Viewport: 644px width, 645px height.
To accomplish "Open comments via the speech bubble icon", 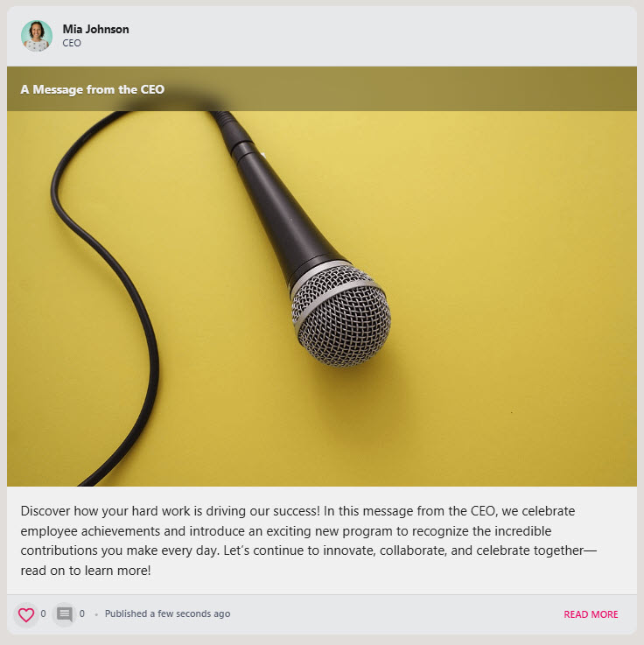I will (x=64, y=614).
